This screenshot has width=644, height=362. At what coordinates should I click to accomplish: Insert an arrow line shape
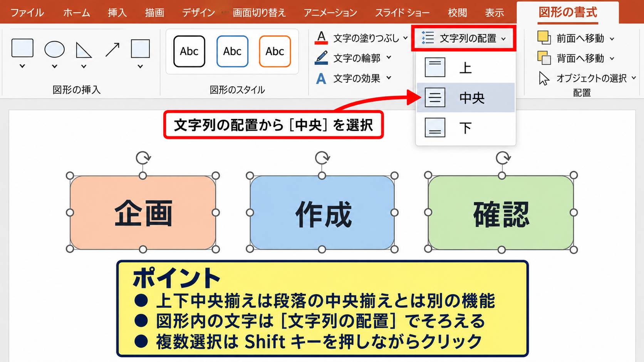(112, 50)
